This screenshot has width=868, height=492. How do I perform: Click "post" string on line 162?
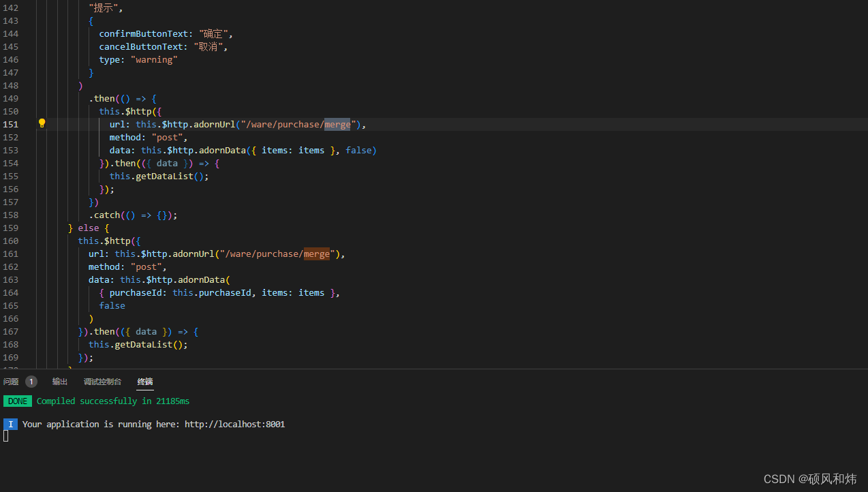(146, 266)
